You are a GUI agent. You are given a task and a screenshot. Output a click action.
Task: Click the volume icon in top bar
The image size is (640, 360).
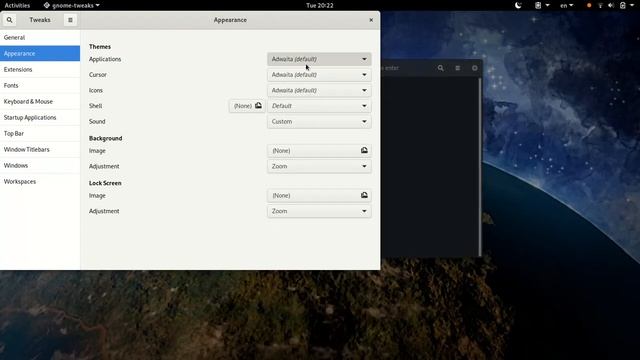tap(611, 5)
